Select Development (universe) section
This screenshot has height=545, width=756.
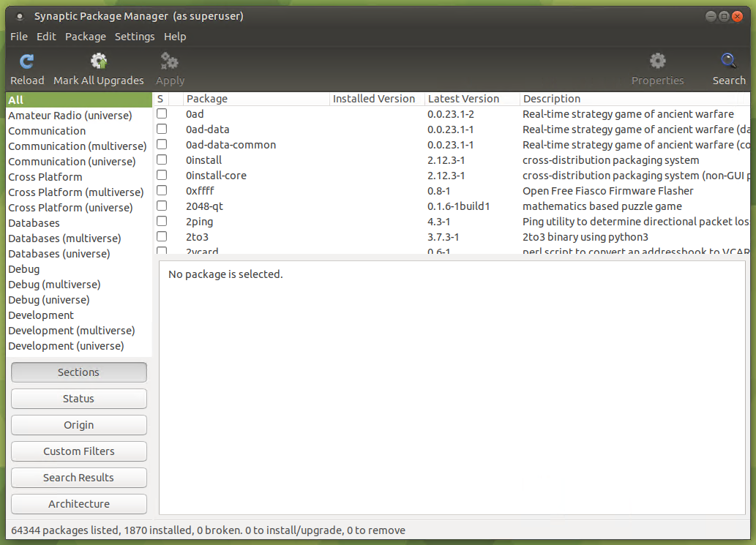click(79, 346)
